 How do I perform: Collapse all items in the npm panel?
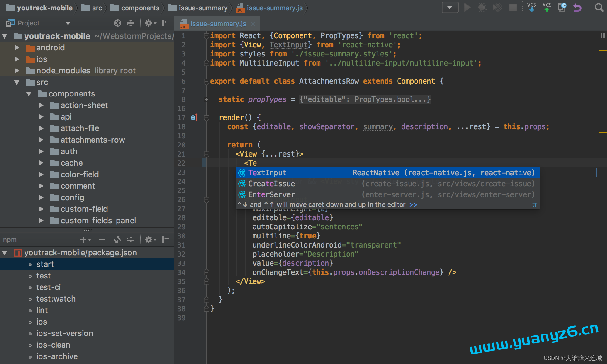coord(131,240)
